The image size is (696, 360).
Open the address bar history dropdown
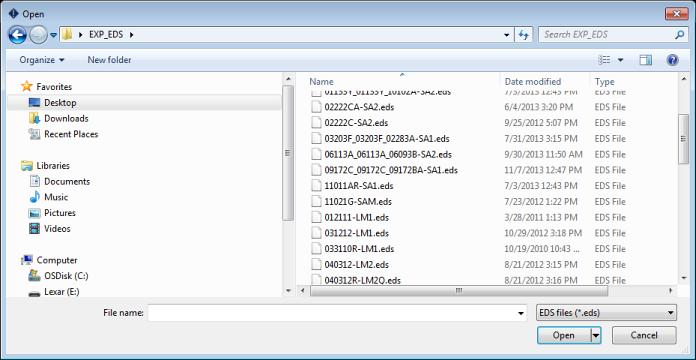[x=507, y=35]
